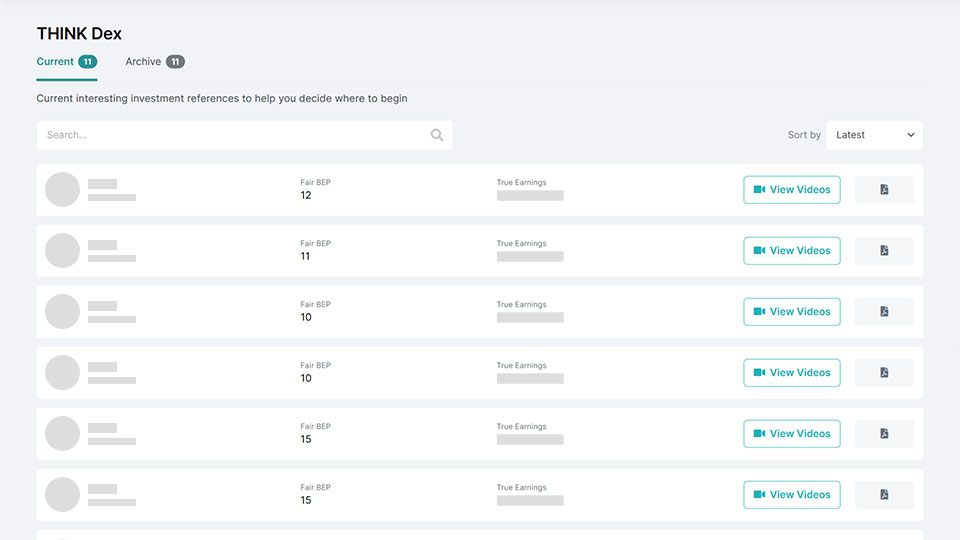This screenshot has width=960, height=540.
Task: Click the PDF file icon in the sixth row
Action: pyautogui.click(x=884, y=495)
